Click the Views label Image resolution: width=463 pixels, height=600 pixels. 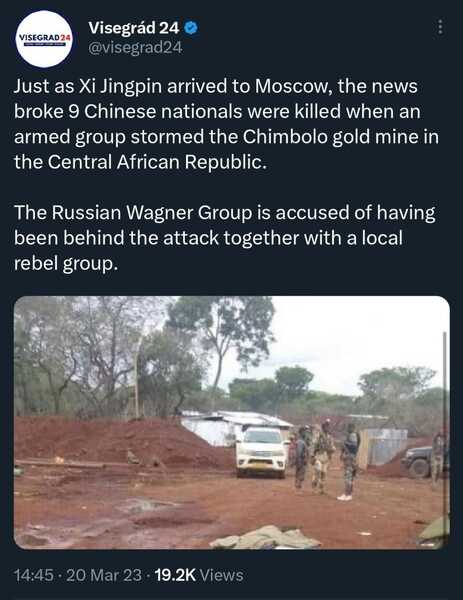[222, 575]
